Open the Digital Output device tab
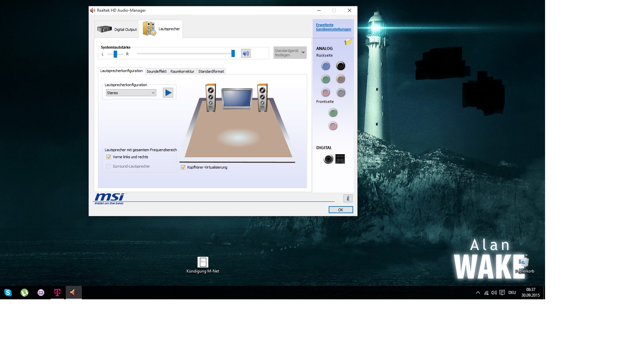Image resolution: width=644 pixels, height=362 pixels. click(x=117, y=29)
